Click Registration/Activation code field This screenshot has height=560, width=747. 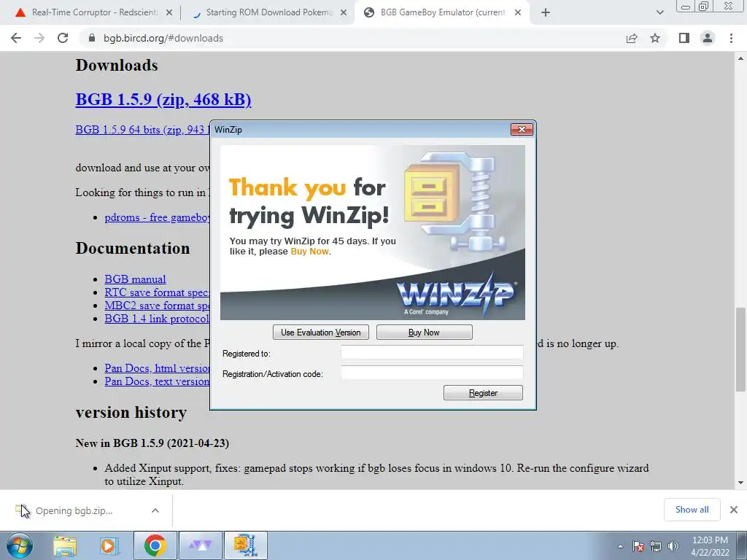(x=432, y=373)
